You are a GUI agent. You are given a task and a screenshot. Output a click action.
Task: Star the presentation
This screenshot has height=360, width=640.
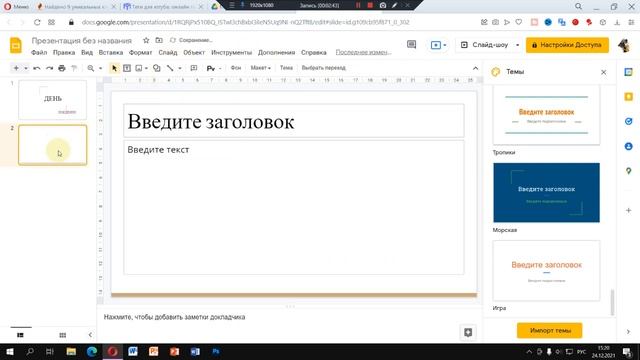pyautogui.click(x=146, y=40)
